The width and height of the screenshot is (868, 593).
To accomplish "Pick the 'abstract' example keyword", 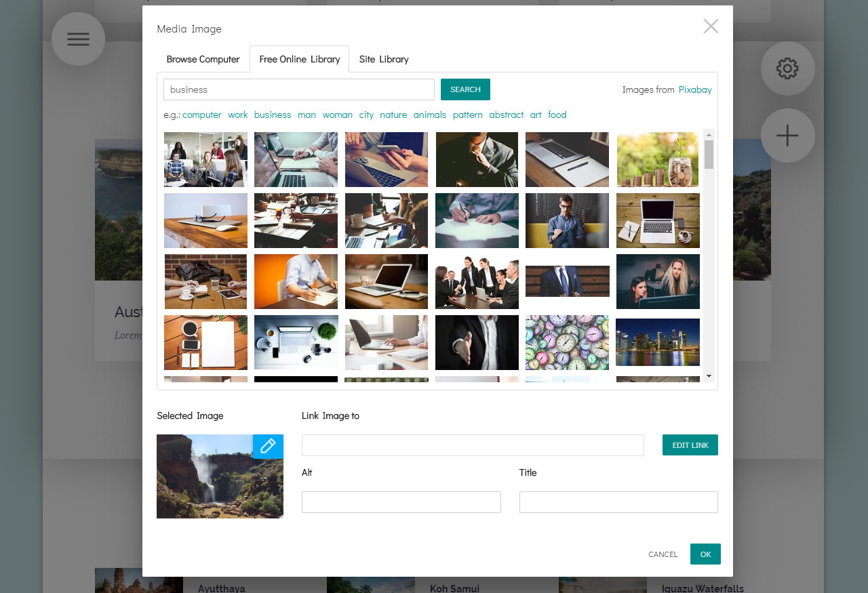I will tap(507, 115).
